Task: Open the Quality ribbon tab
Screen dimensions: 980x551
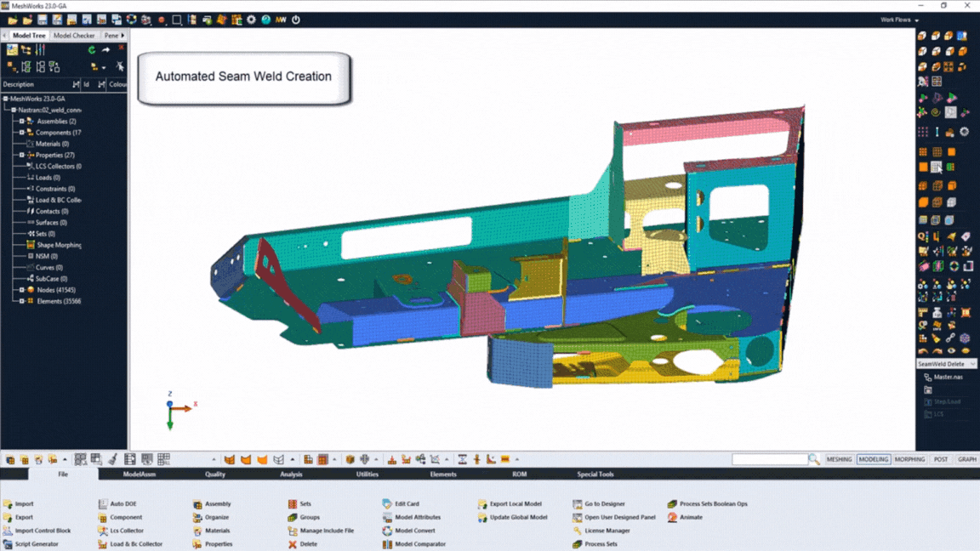Action: (215, 474)
